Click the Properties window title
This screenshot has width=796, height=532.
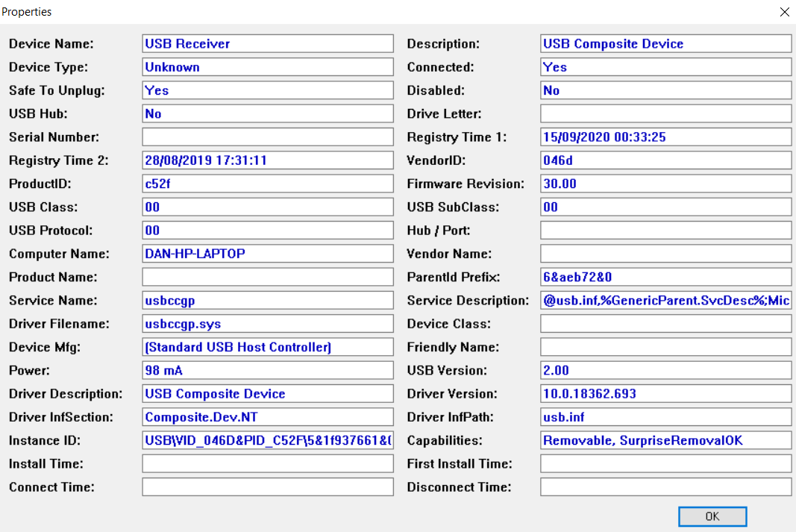26,12
